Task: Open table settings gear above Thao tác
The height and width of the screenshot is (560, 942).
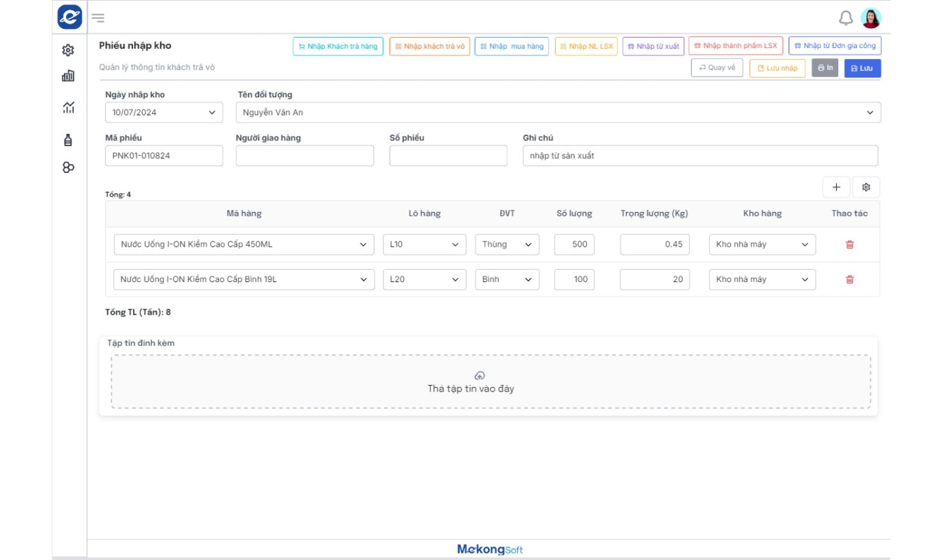Action: coord(866,187)
